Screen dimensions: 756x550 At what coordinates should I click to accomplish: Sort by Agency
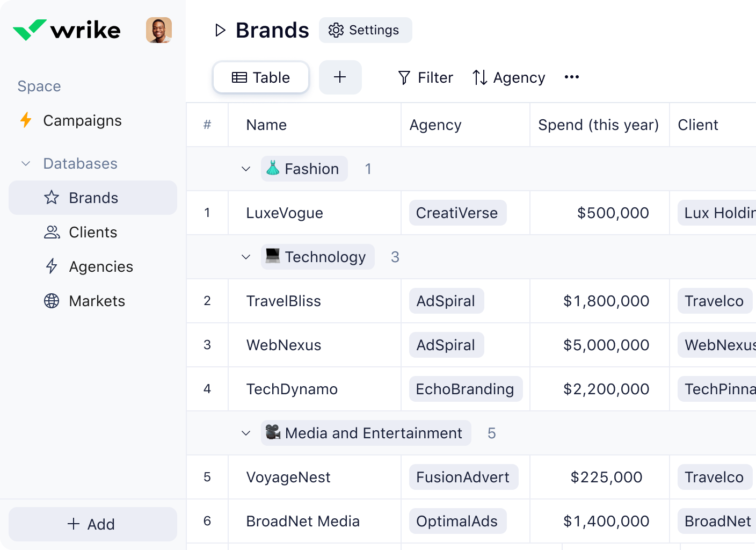tap(508, 78)
